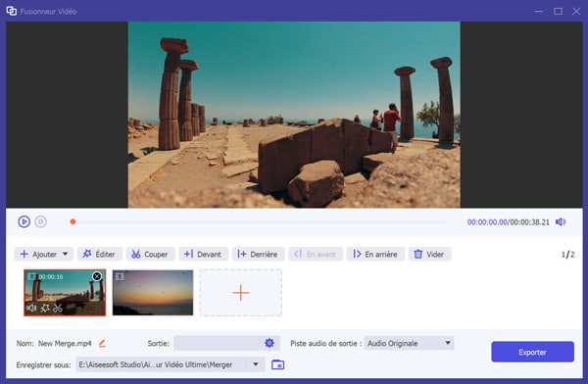This screenshot has height=384, width=588.
Task: Open output settings gear icon
Action: [269, 343]
